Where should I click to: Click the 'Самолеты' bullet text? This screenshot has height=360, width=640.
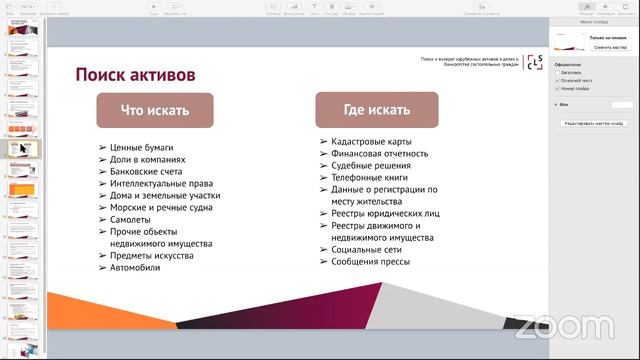(x=130, y=220)
